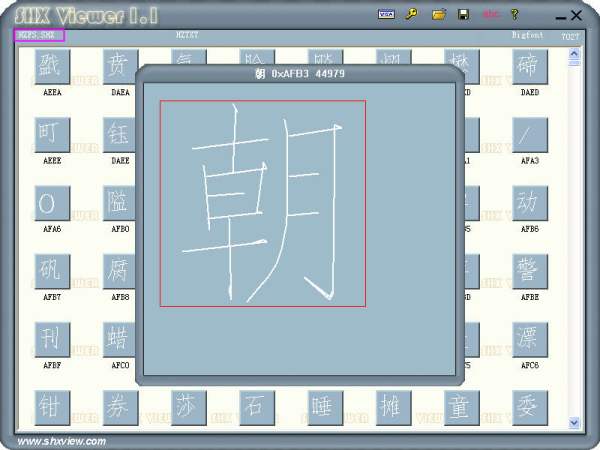Select glyph thumbnail above DAED
The width and height of the screenshot is (600, 450).
click(x=530, y=67)
